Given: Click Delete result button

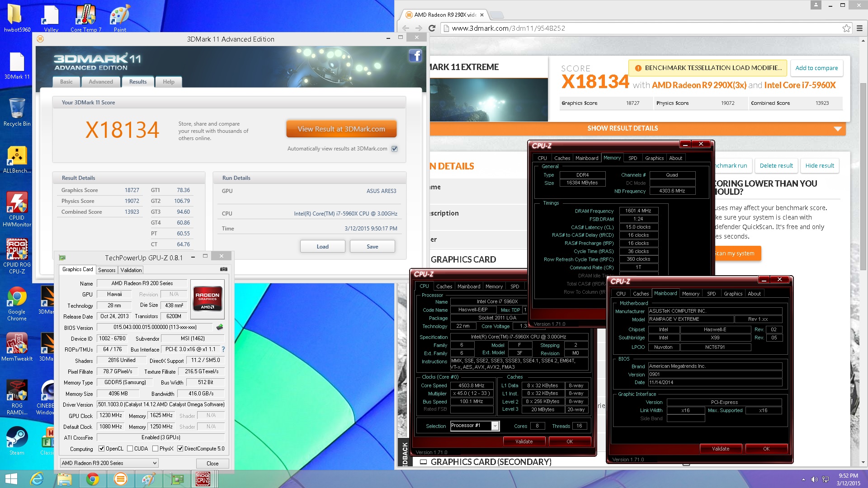Looking at the screenshot, I should click(x=776, y=166).
